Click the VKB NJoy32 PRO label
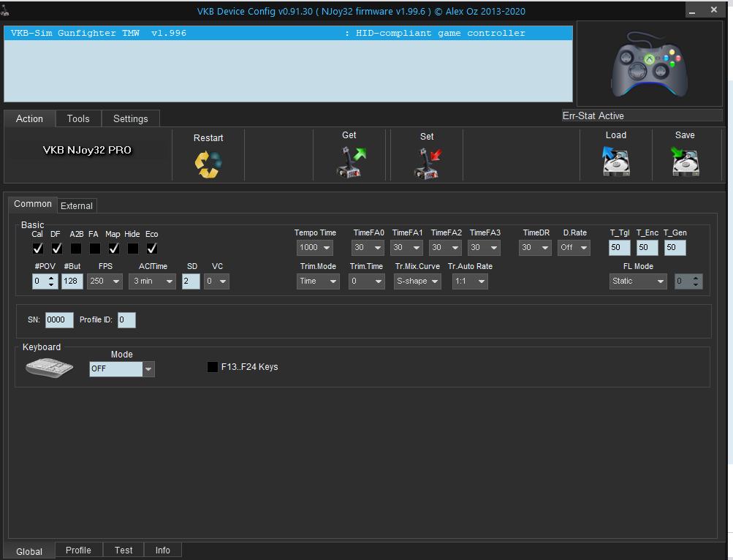 (x=87, y=150)
